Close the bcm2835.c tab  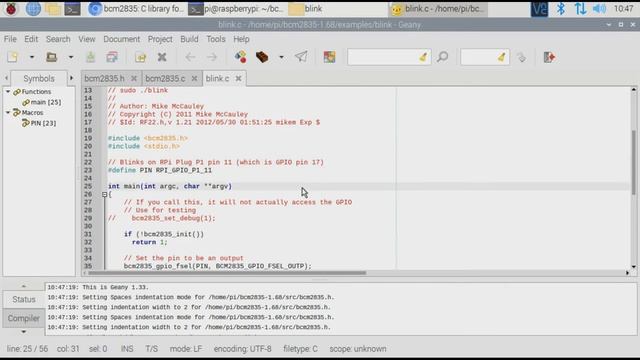194,78
